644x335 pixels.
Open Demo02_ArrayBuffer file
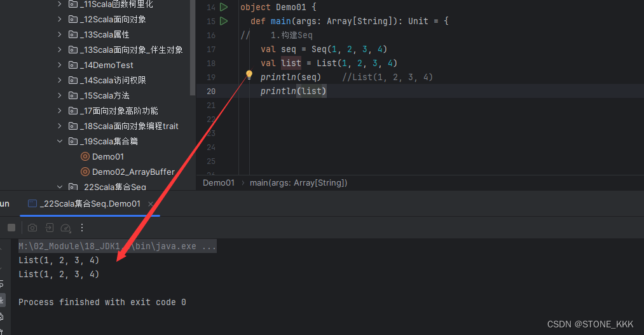128,172
